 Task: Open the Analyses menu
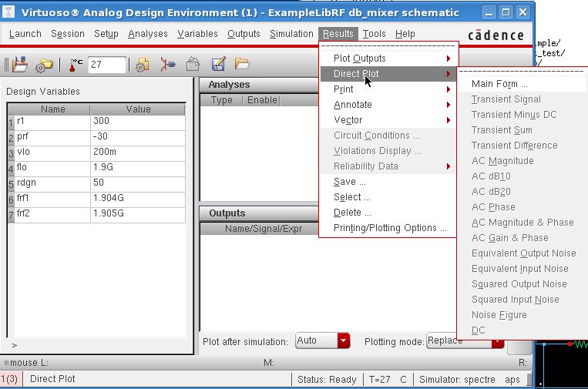(148, 34)
